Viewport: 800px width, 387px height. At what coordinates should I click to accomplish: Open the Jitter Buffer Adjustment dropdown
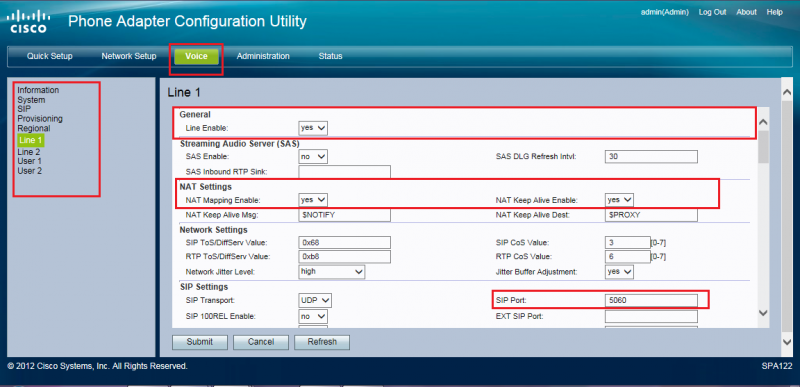619,272
